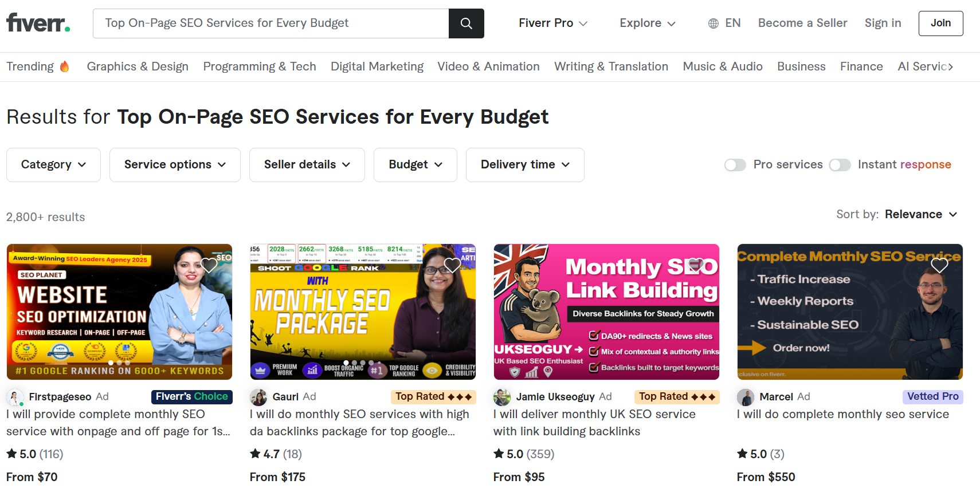The height and width of the screenshot is (492, 980).
Task: Open Jamie Ukseoguy's profile avatar
Action: [x=502, y=397]
